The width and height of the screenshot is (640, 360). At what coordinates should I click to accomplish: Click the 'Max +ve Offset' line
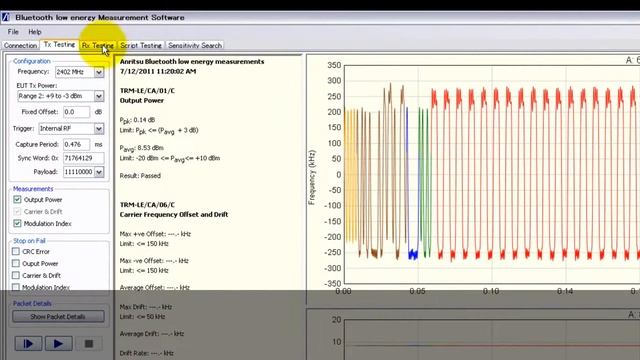point(155,234)
